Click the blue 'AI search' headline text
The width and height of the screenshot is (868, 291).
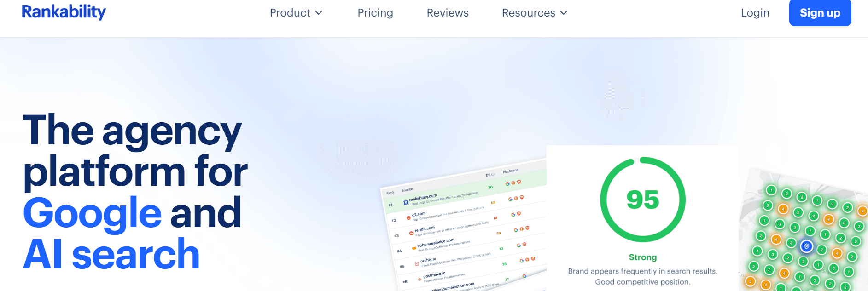coord(111,254)
